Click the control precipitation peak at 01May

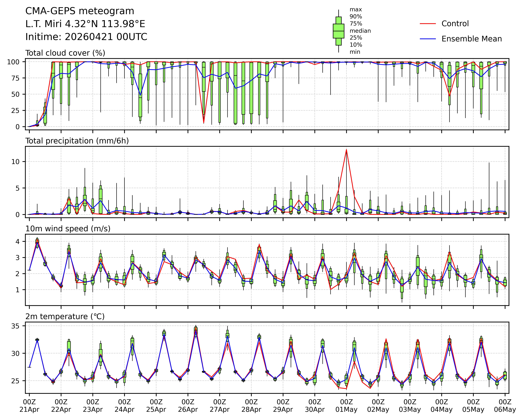(346, 150)
